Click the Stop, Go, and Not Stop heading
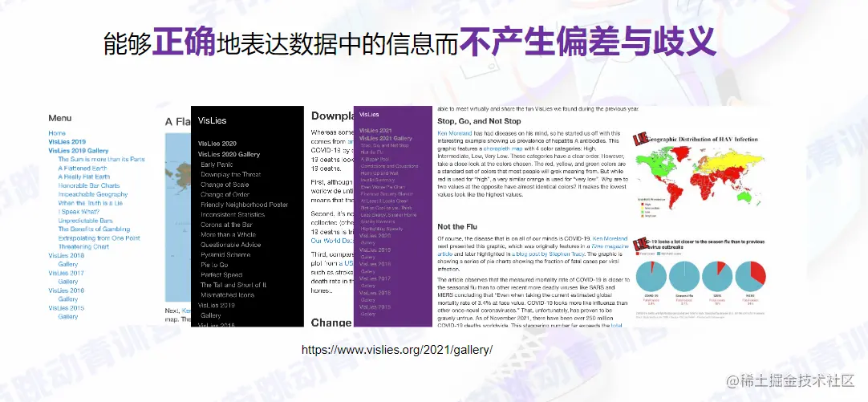Viewport: 868px width, 402px height. pos(480,120)
